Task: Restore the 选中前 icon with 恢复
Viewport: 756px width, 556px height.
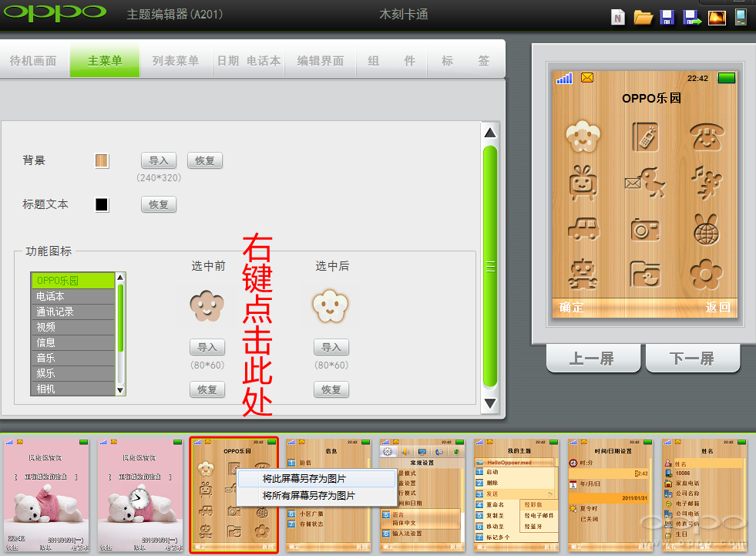Action: [x=207, y=389]
